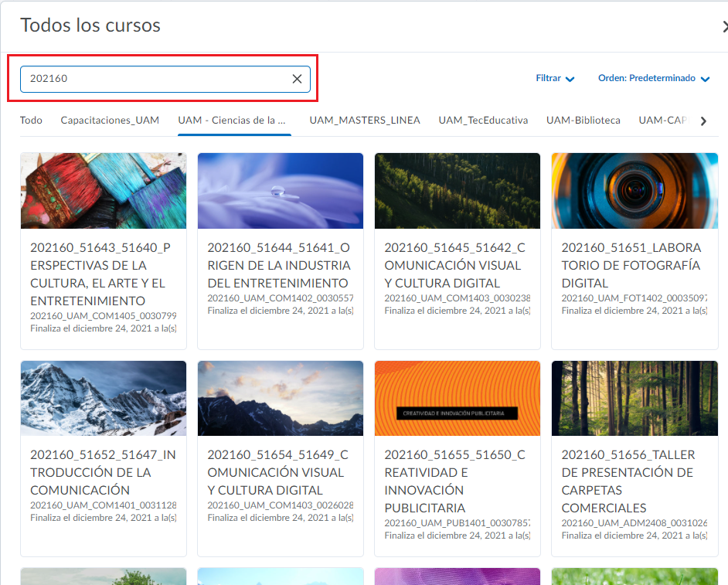
Task: Switch to the Todo tab
Action: tap(31, 121)
